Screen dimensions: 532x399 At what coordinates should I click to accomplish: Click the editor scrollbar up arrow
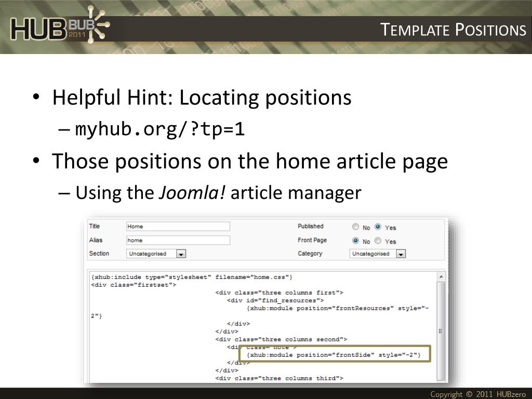coord(441,277)
